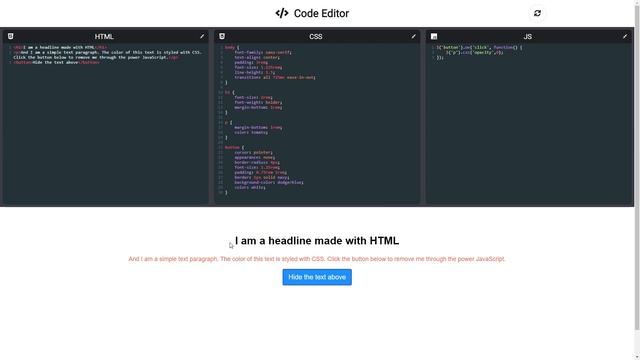Click 'text-align: center' in the CSS code

[257, 58]
